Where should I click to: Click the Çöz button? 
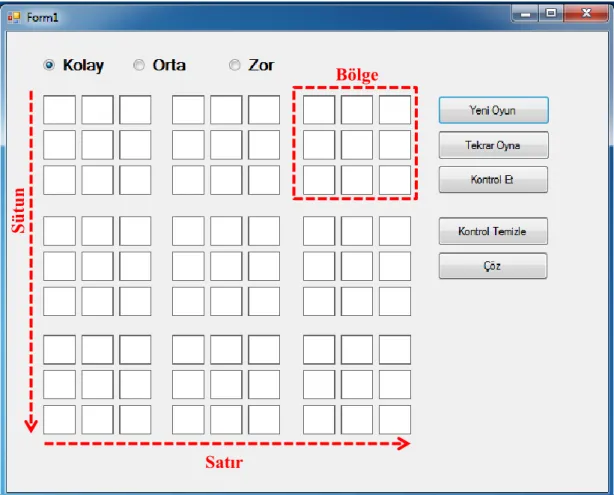(493, 266)
